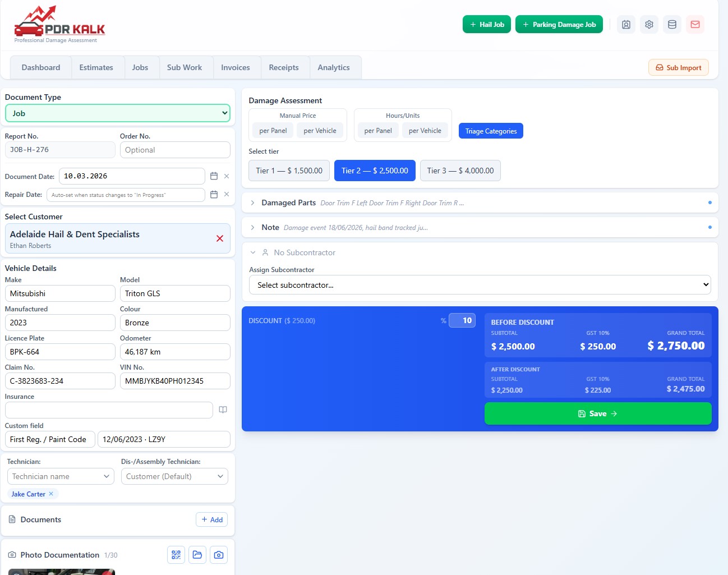Edit the discount percent field
Viewport: 728px width, 575px height.
[x=462, y=320]
